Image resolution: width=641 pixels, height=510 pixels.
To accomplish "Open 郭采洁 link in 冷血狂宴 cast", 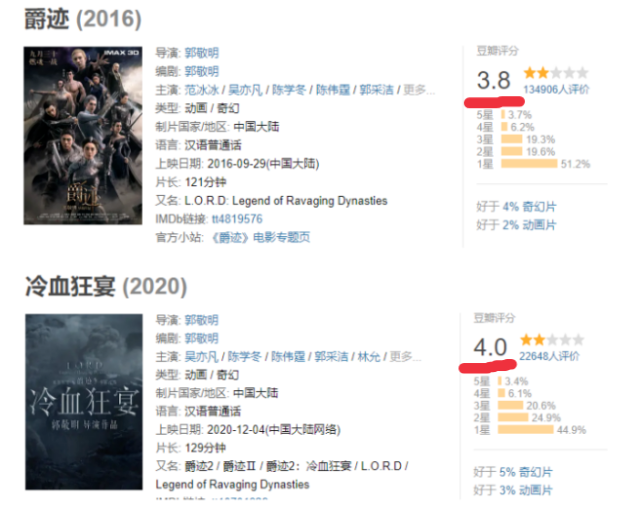I will pos(331,357).
